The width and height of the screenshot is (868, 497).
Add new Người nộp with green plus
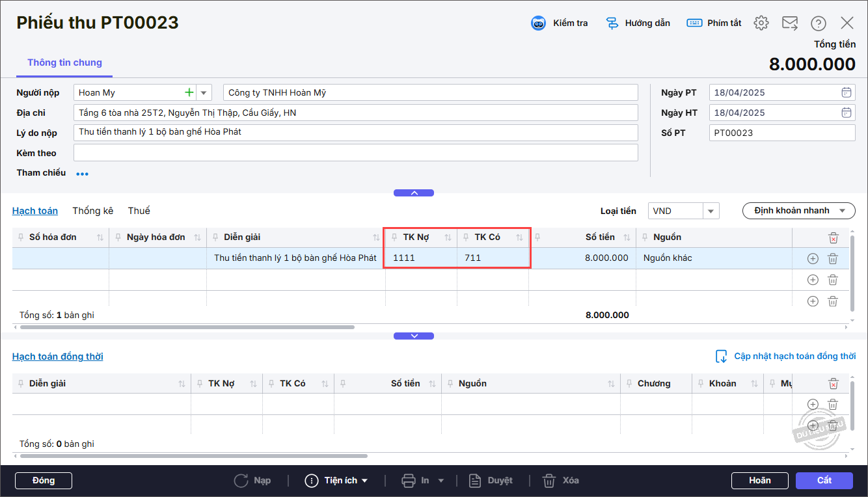click(189, 92)
